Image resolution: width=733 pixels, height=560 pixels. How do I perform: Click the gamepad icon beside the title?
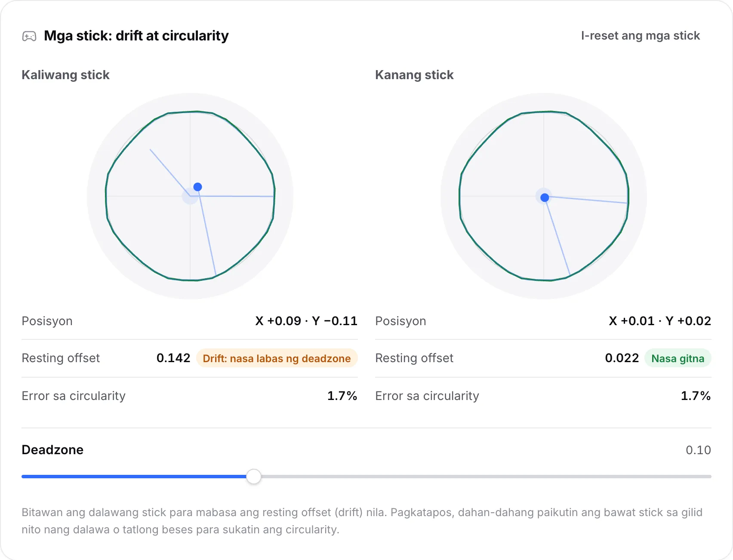click(29, 36)
